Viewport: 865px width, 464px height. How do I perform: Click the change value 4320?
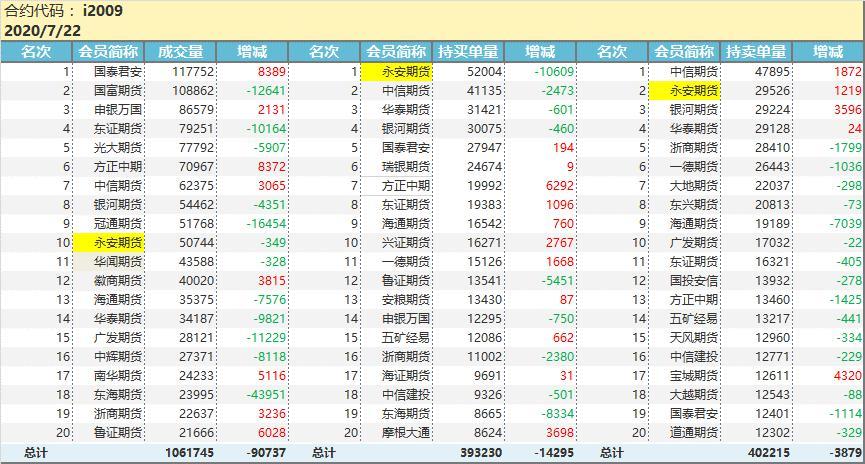848,376
